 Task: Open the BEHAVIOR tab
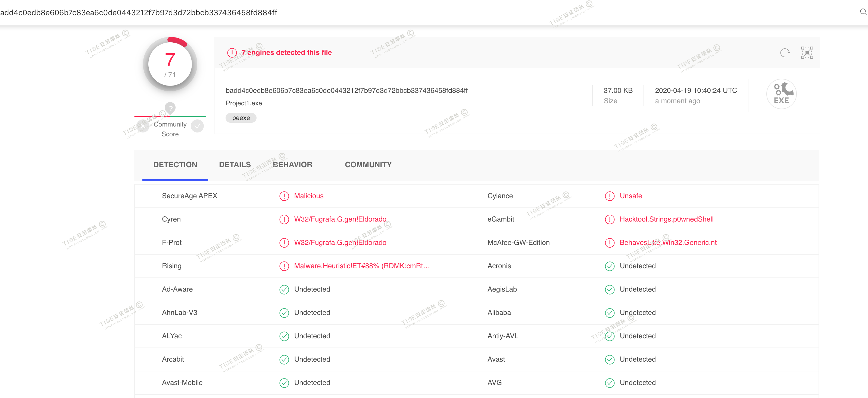292,165
